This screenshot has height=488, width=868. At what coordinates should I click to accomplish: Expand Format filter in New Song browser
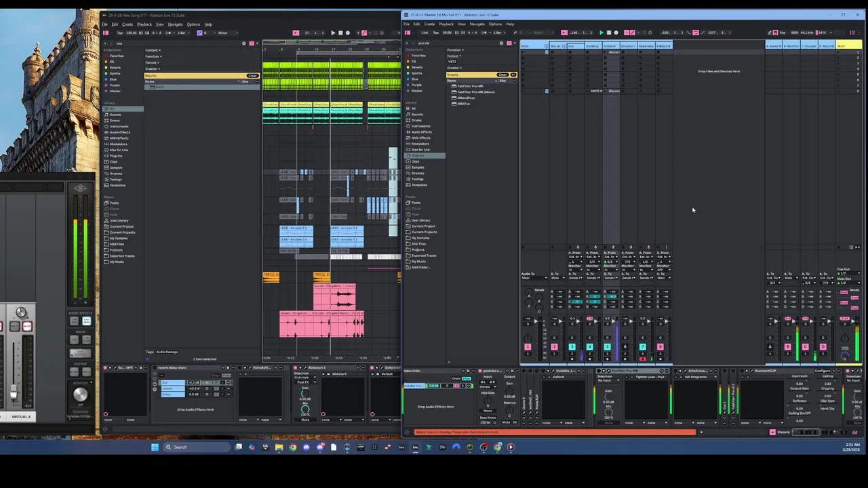click(x=152, y=62)
